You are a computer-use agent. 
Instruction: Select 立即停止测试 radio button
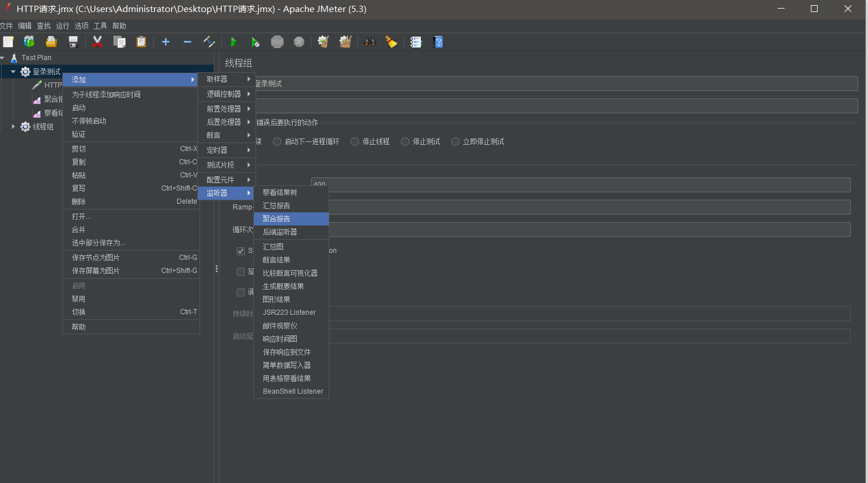(x=455, y=141)
